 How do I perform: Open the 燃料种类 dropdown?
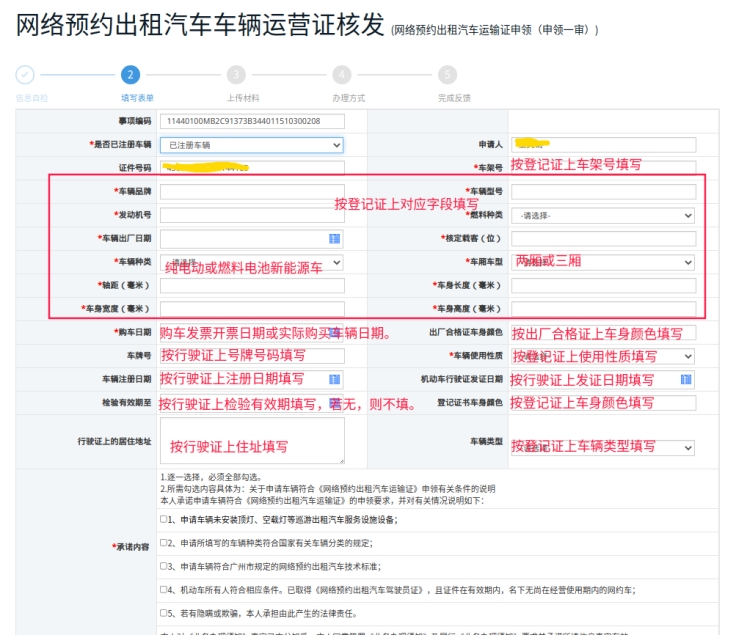603,215
